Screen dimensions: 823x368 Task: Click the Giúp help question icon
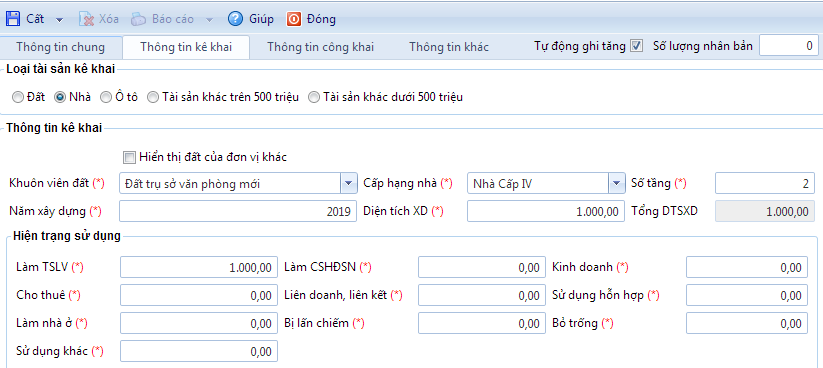[235, 19]
